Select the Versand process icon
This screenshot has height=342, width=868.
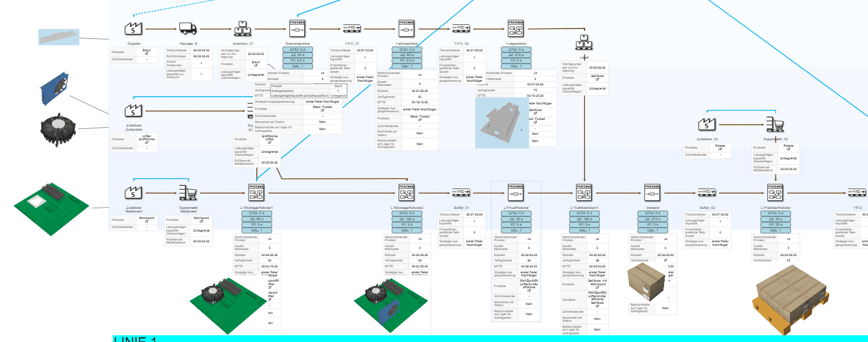[652, 192]
